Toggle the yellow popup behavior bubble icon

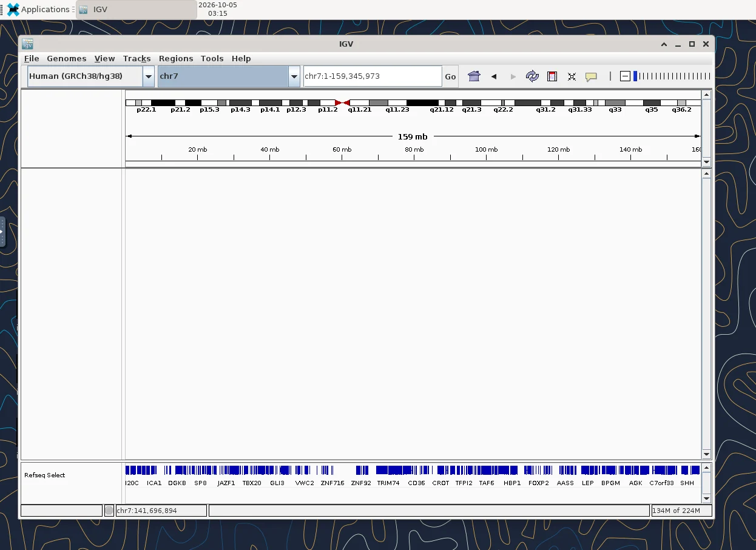[591, 77]
